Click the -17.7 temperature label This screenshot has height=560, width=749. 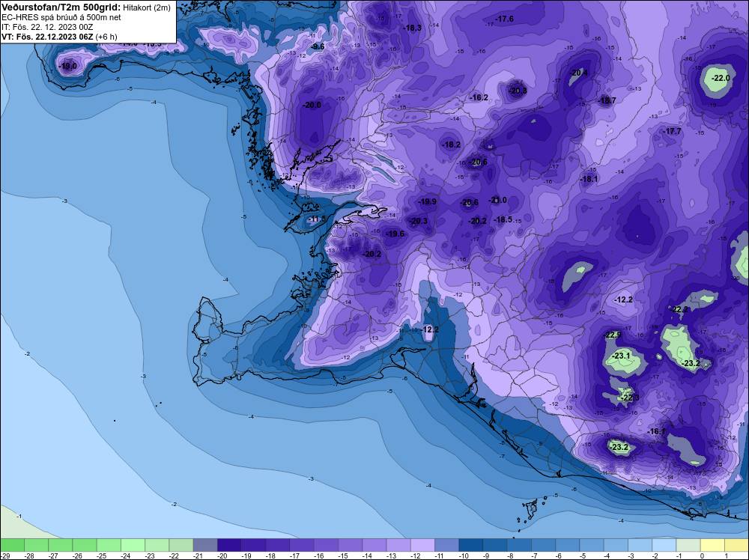(x=673, y=131)
